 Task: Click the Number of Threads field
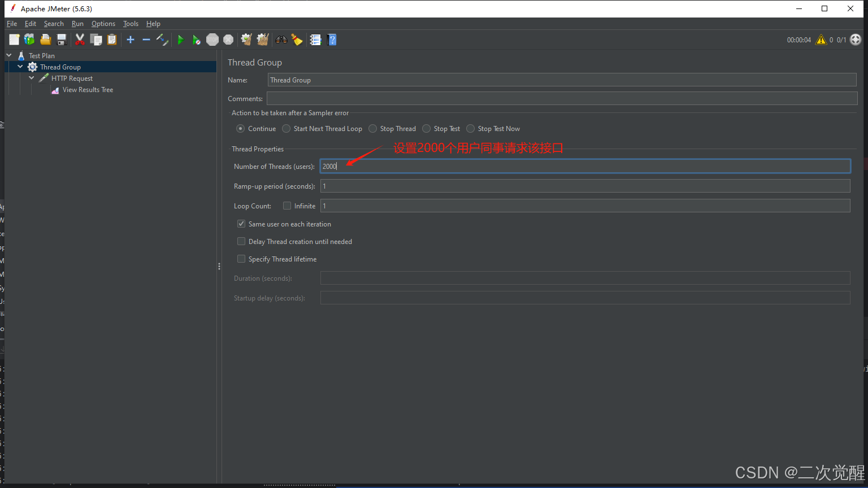[x=585, y=166]
